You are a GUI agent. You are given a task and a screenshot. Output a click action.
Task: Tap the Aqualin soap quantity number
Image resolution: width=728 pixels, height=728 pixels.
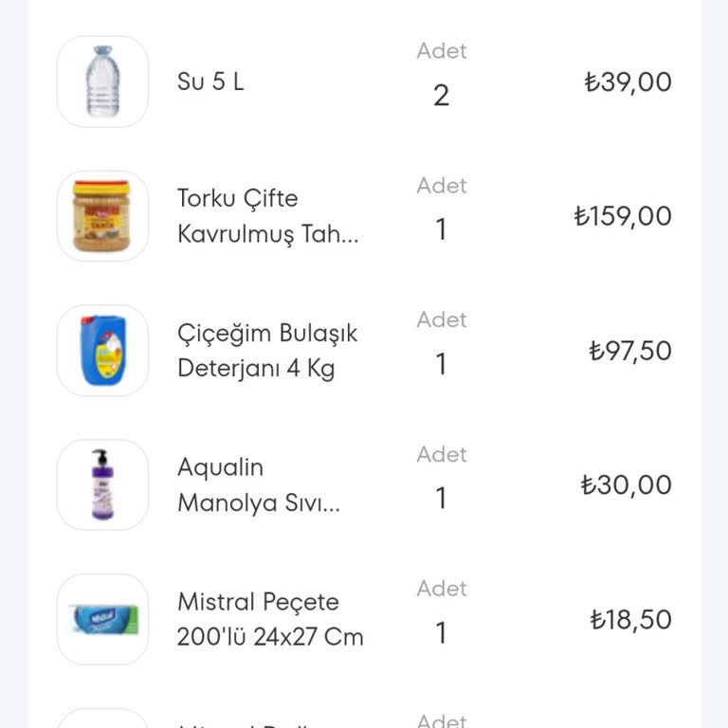[x=441, y=499]
